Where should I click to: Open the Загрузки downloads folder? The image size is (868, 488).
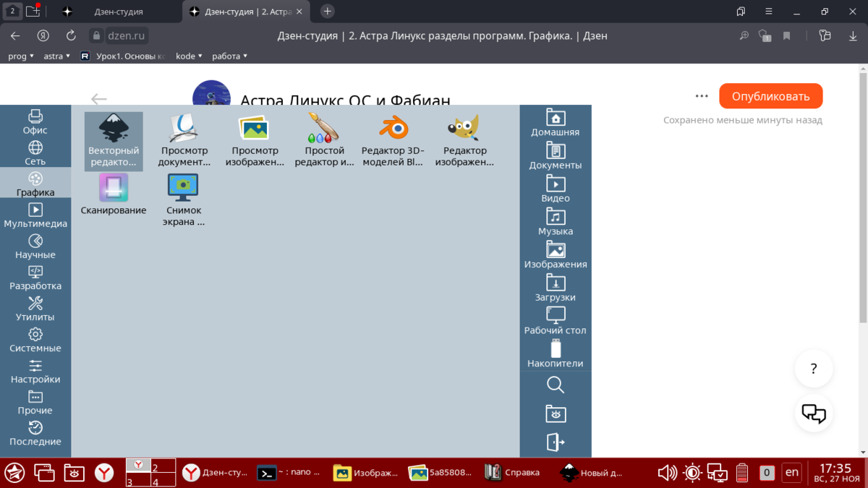coord(556,288)
